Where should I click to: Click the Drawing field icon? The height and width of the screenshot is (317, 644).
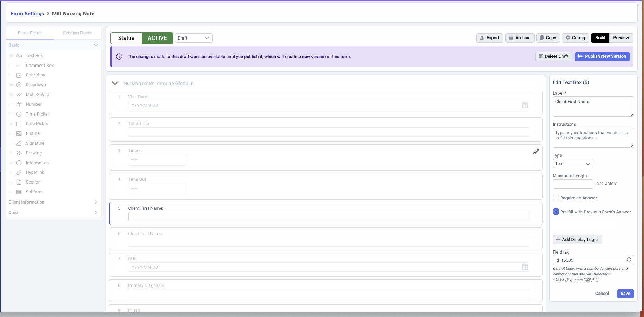point(19,153)
